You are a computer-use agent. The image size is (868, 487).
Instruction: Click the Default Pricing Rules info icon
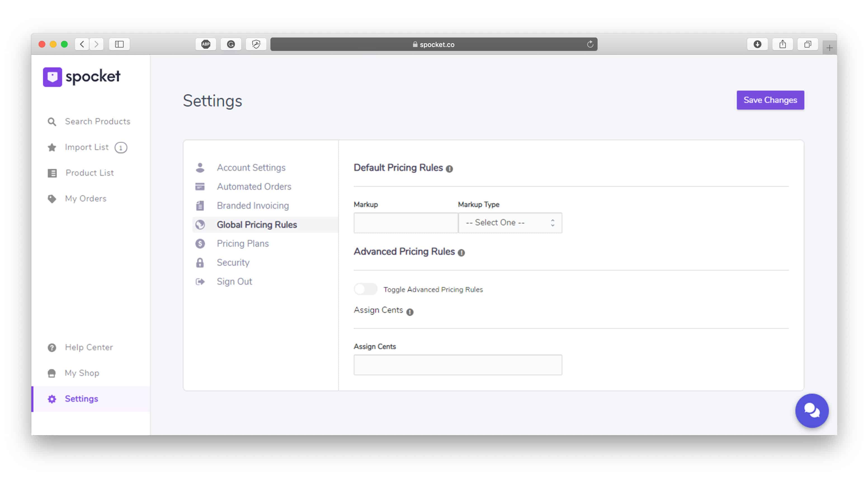449,169
